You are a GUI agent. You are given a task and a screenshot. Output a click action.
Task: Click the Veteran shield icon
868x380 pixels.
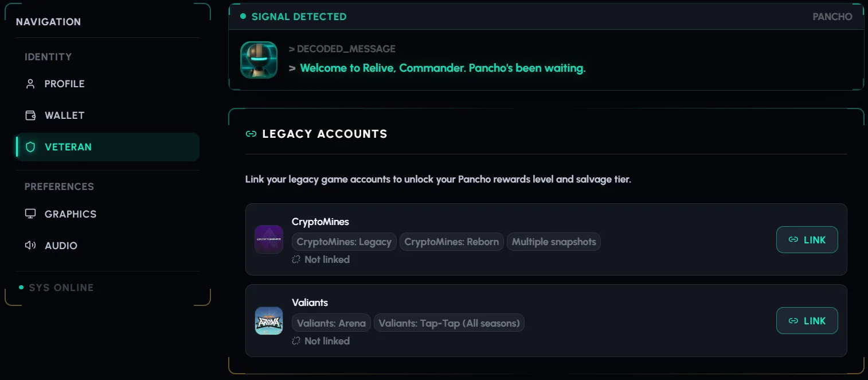30,147
